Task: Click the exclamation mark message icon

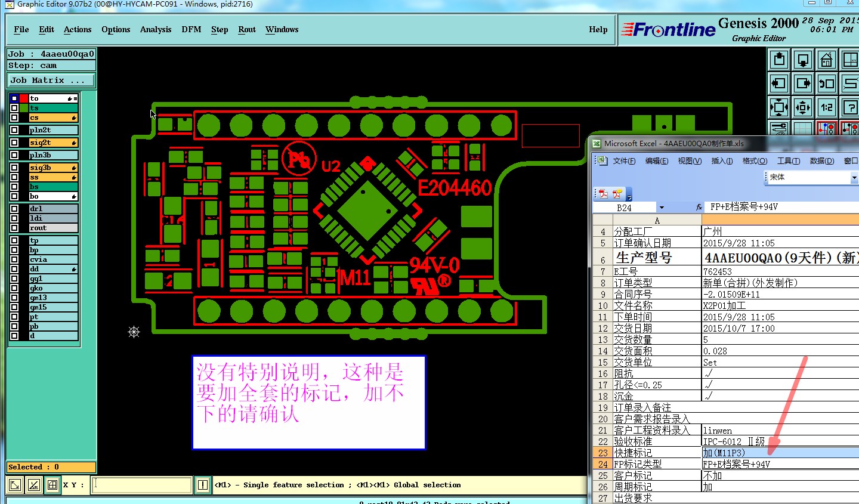Action: 203,485
